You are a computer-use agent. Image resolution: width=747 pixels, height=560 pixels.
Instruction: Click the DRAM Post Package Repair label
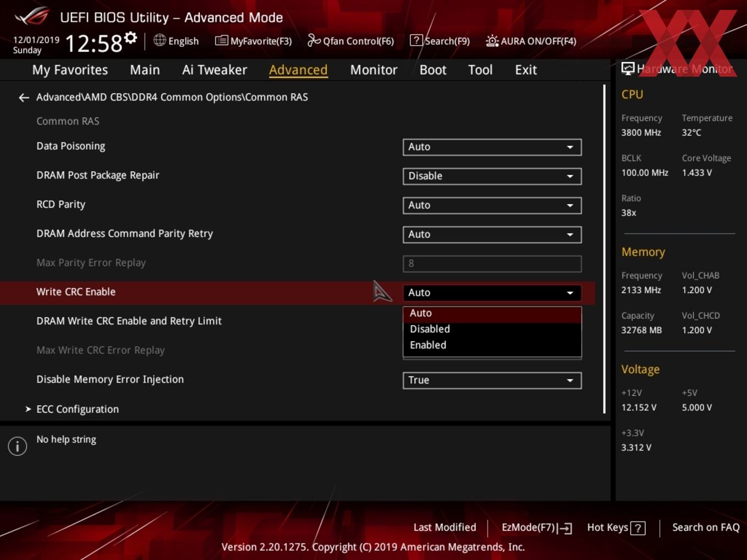tap(98, 175)
